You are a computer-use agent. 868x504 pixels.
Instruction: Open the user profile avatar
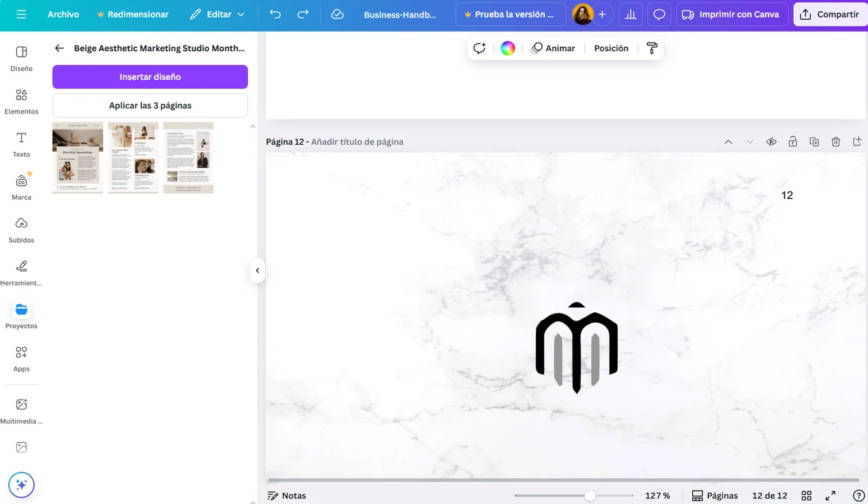582,14
